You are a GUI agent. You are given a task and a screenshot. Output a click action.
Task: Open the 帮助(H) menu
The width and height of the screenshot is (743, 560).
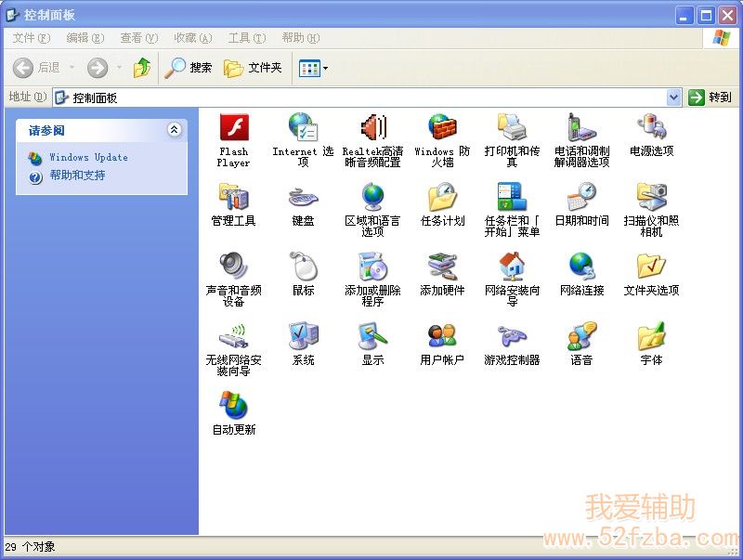(x=301, y=38)
